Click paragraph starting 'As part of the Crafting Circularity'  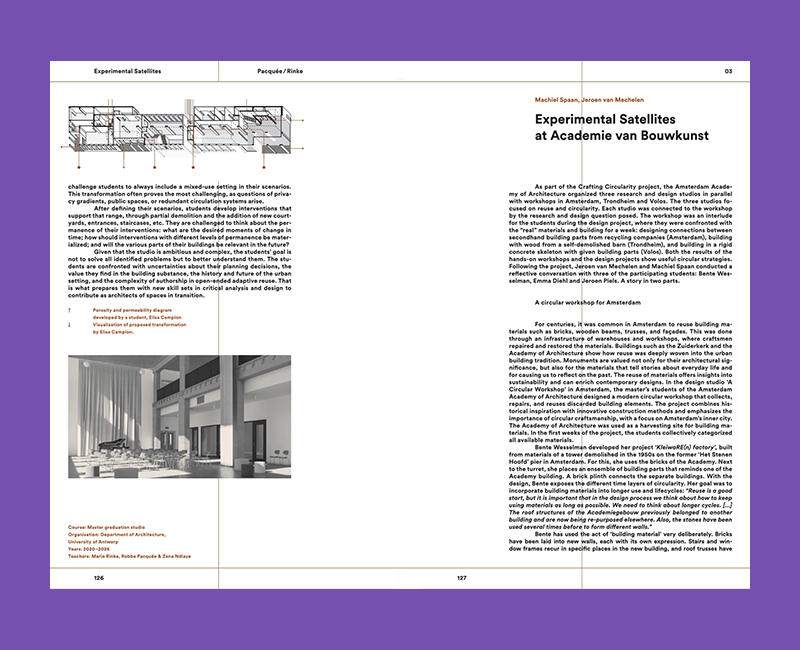[x=620, y=234]
